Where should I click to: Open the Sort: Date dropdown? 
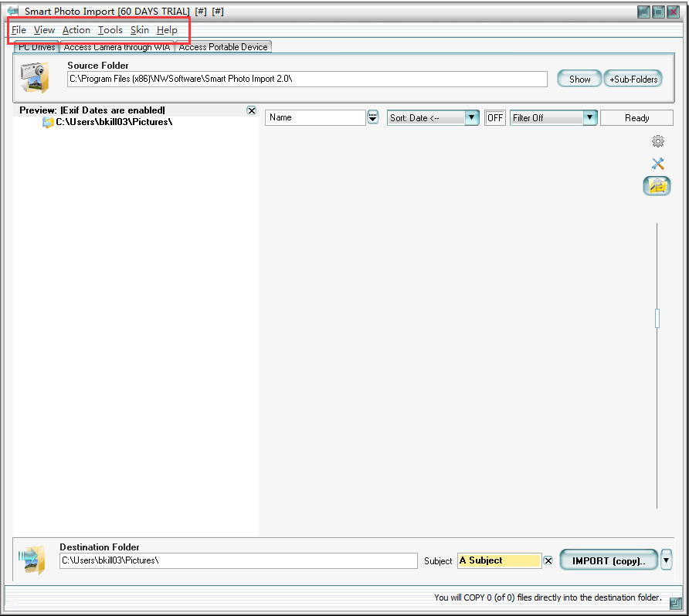(x=433, y=117)
